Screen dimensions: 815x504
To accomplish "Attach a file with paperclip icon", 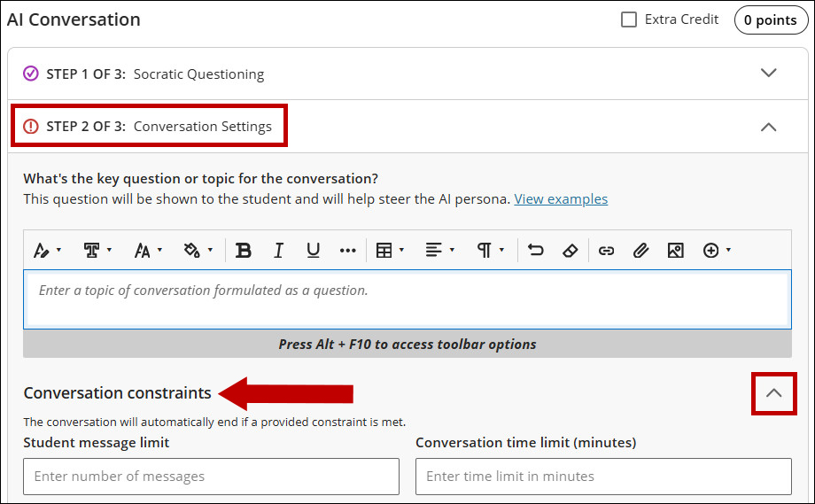I will 640,251.
